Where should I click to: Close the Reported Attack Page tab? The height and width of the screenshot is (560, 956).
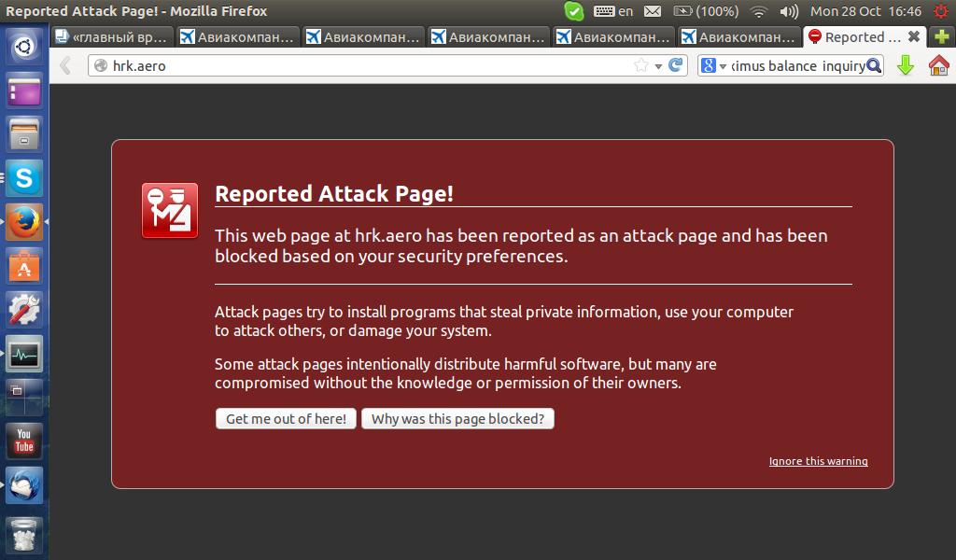(914, 37)
